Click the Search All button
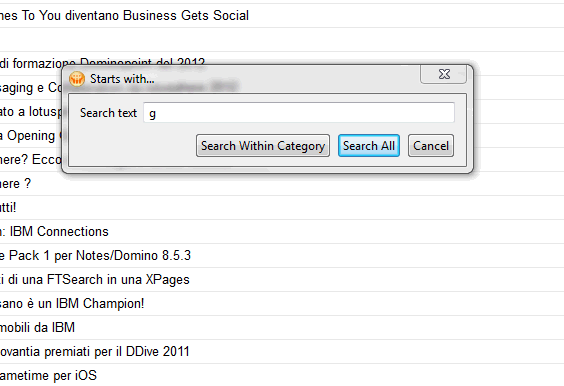This screenshot has height=386, width=564. (x=369, y=146)
